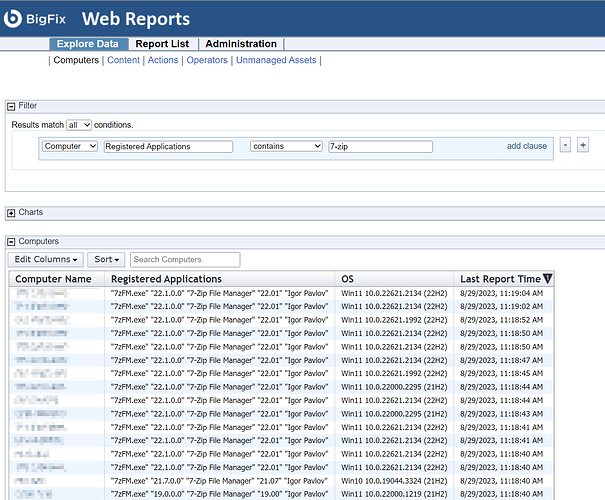Sort by the Last Report Time header

pyautogui.click(x=500, y=279)
